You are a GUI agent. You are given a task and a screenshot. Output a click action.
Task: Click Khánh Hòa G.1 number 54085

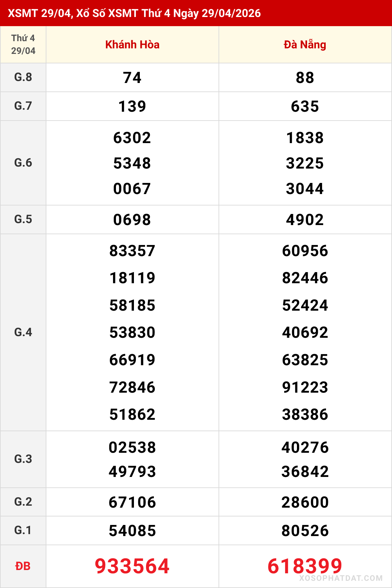coord(132,531)
